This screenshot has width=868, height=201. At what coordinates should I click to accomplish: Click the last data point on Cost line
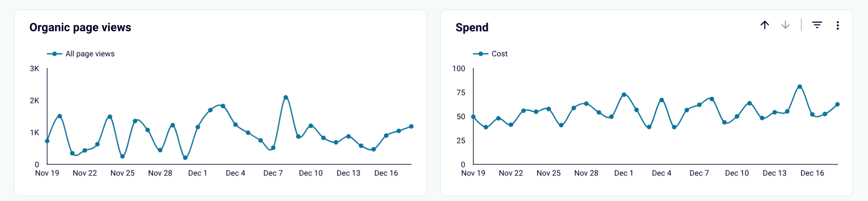pyautogui.click(x=838, y=105)
